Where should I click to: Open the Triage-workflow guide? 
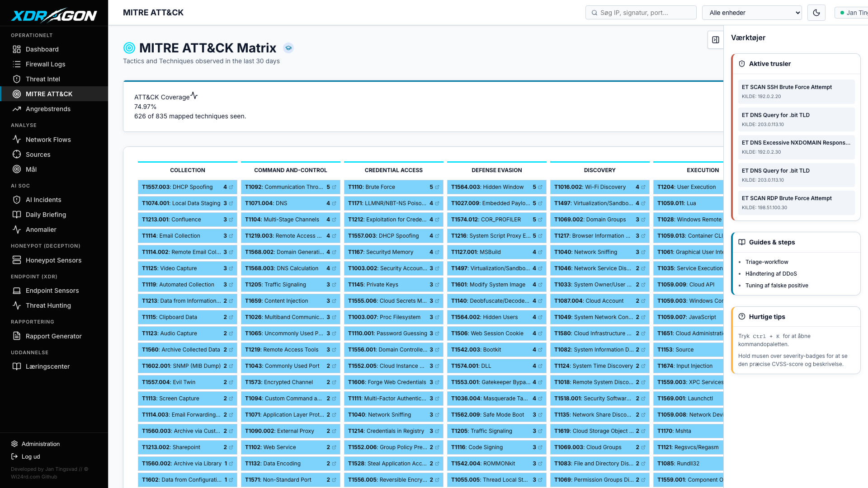[767, 262]
